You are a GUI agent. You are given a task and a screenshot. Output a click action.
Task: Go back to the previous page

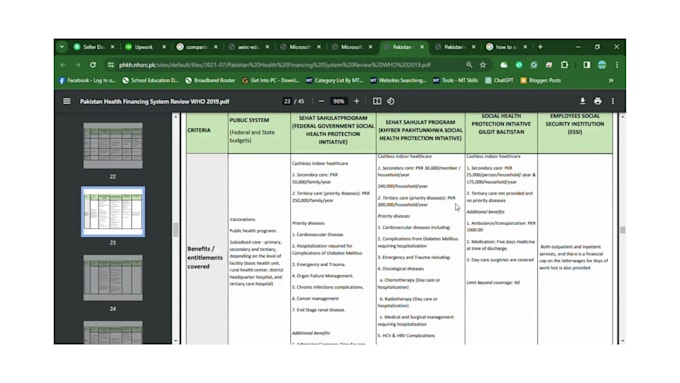63,65
